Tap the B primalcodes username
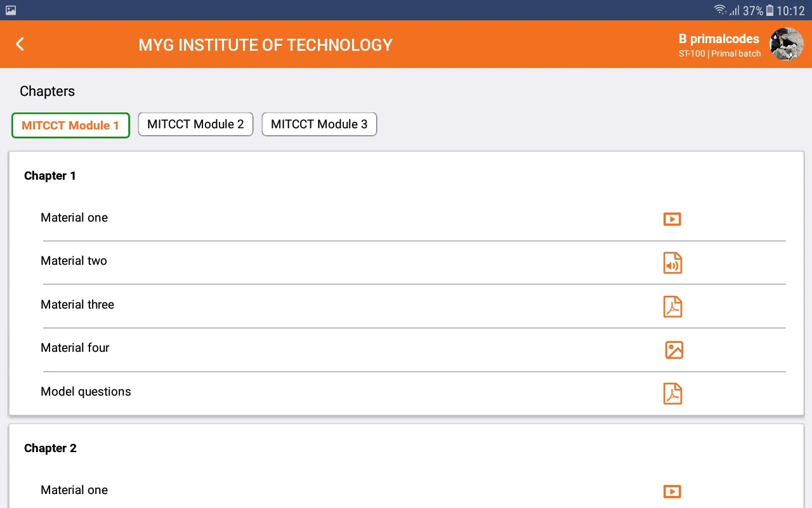The image size is (812, 508). [x=719, y=39]
